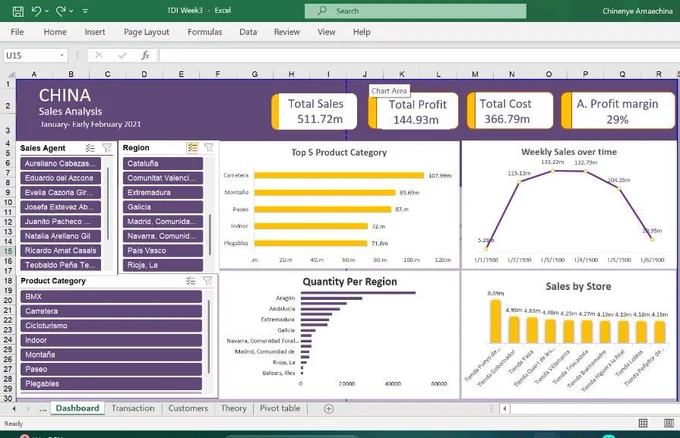680x438 pixels.
Task: Toggle multi-select on the Region slicer
Action: 192,147
